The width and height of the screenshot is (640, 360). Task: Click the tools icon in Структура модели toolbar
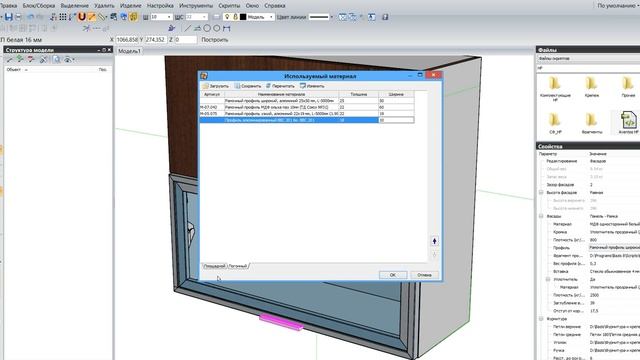click(43, 60)
